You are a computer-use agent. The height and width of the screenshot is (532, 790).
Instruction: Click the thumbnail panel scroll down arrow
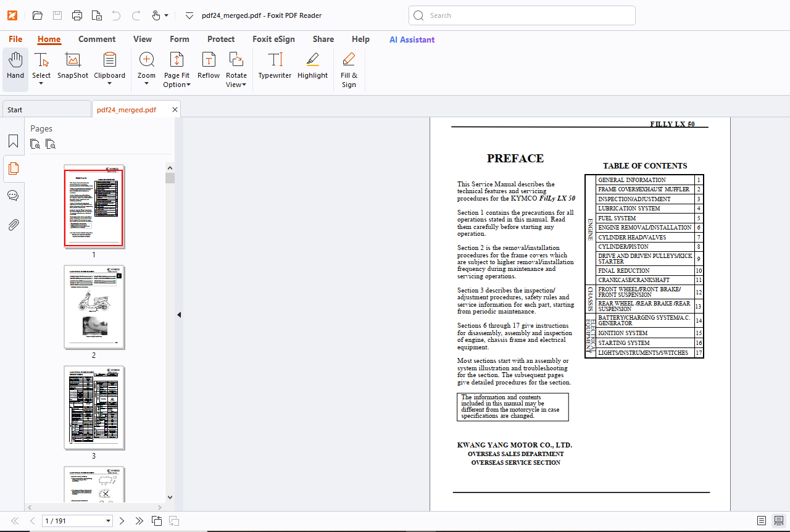click(170, 497)
